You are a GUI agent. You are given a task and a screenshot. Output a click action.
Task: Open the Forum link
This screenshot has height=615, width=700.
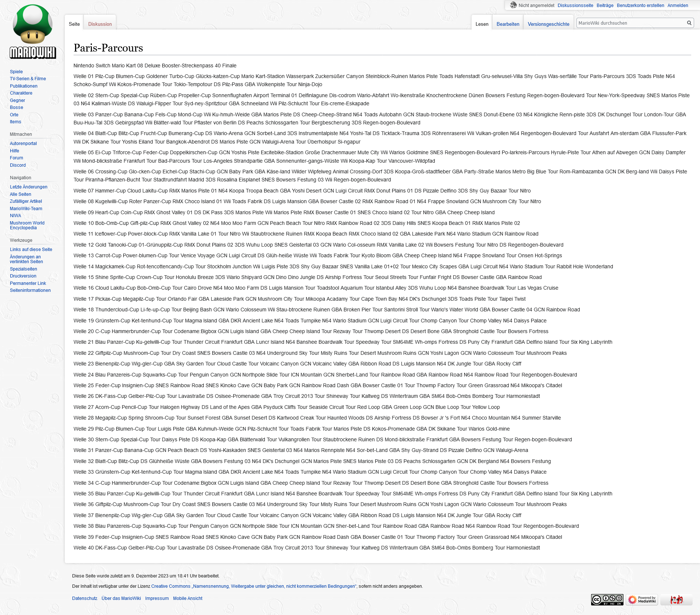pos(16,158)
